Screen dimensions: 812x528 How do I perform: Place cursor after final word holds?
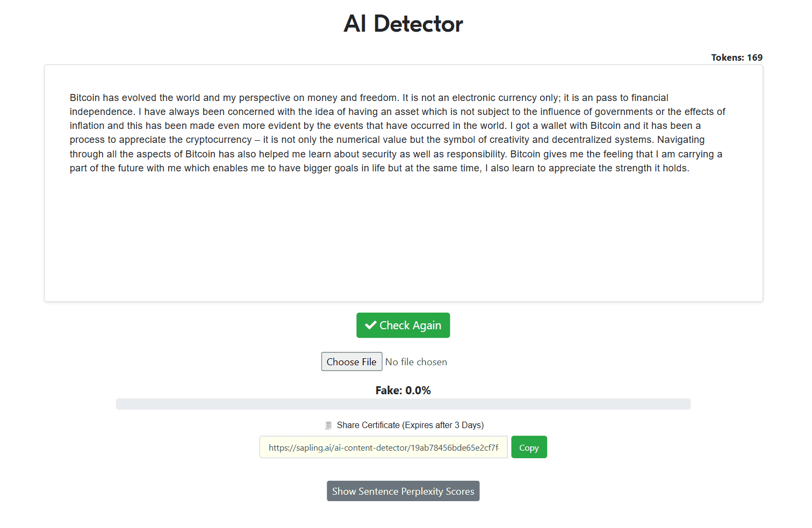(x=689, y=168)
